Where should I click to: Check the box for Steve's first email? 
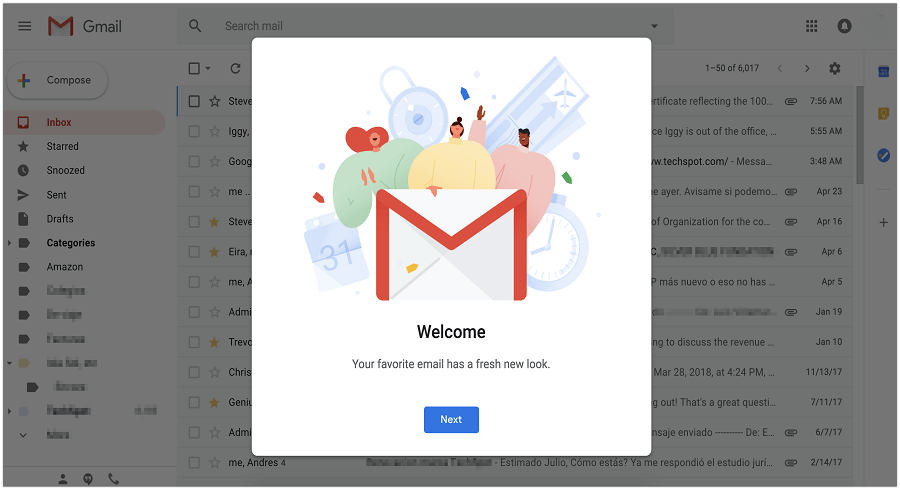(195, 101)
